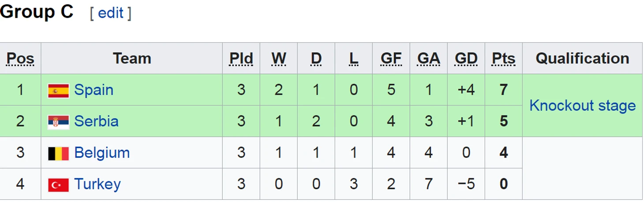Click the Pld column header

click(241, 58)
